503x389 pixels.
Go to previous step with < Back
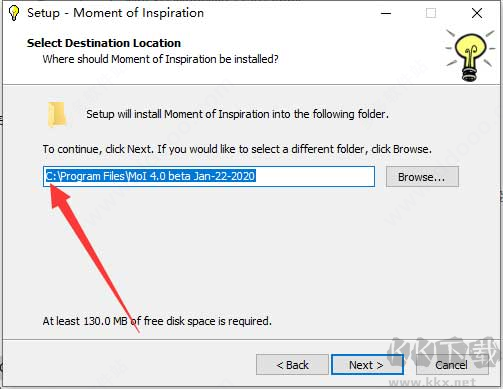(x=292, y=365)
